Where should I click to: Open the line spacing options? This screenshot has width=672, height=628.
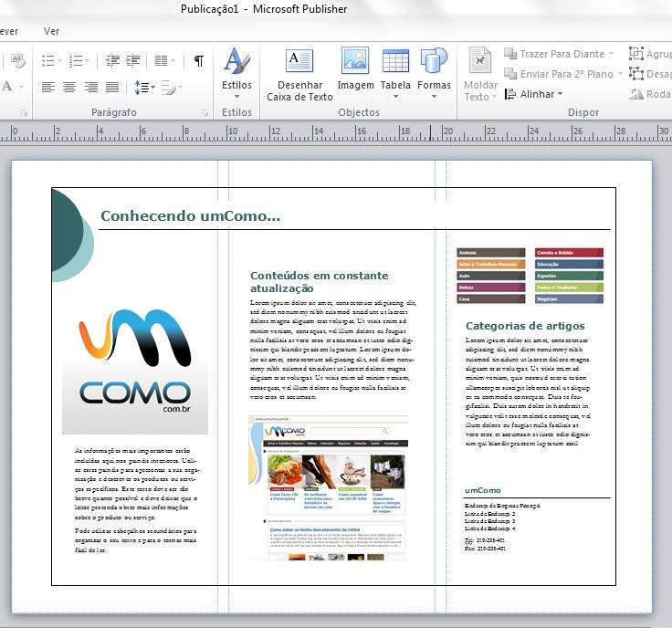[144, 88]
